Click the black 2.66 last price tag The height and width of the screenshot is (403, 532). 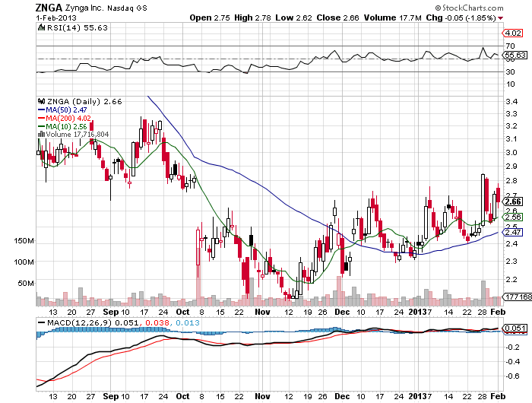pyautogui.click(x=513, y=201)
